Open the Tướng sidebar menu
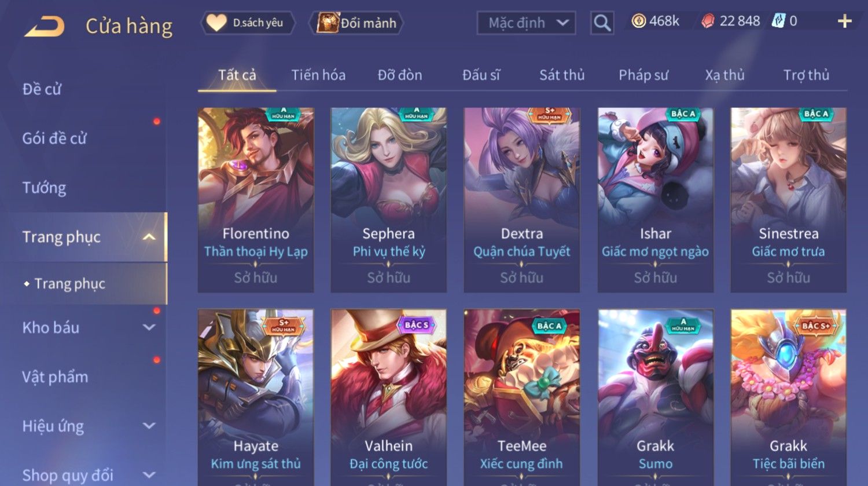The width and height of the screenshot is (868, 486). click(x=45, y=188)
